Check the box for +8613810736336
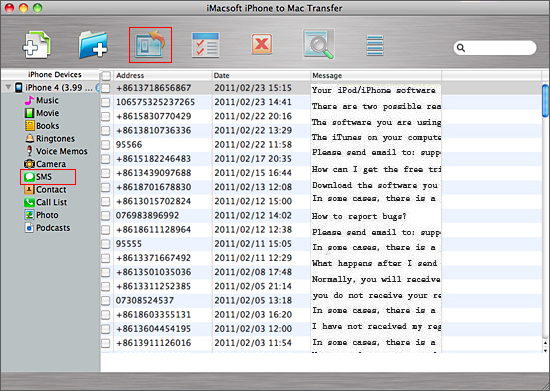550x391 pixels. click(106, 130)
